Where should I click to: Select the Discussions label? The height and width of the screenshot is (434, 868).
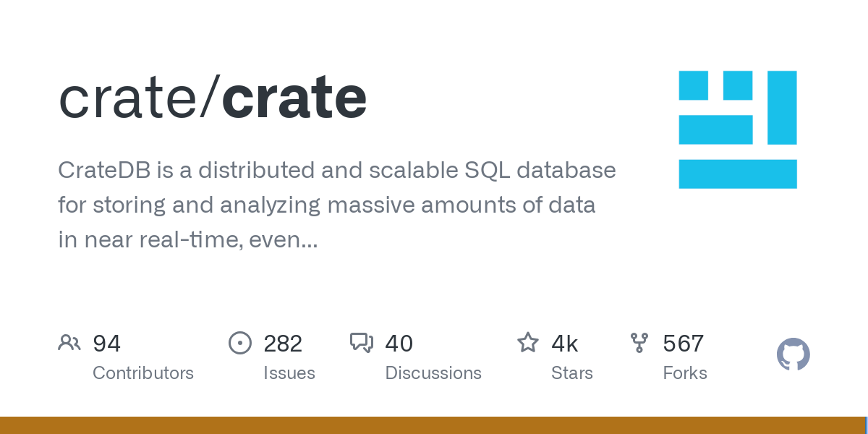(x=433, y=373)
